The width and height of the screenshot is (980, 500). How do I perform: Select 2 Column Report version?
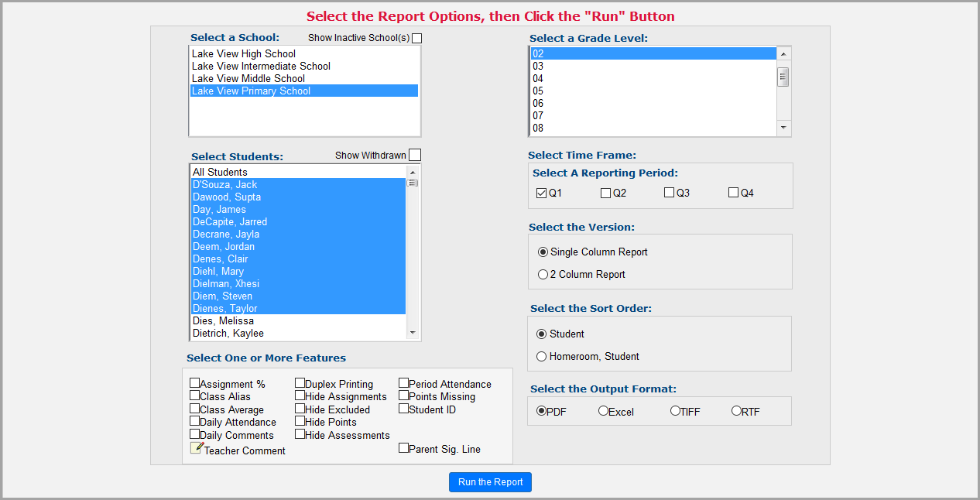coord(543,274)
